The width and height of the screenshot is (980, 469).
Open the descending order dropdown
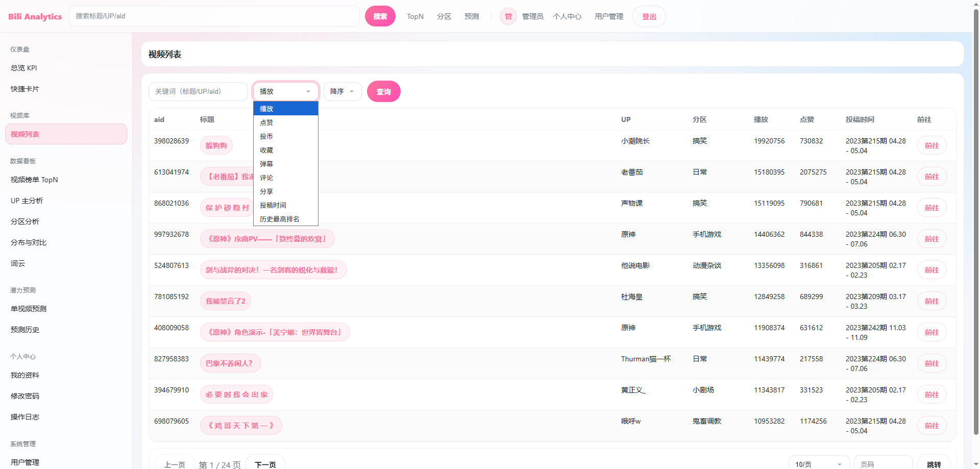point(342,91)
